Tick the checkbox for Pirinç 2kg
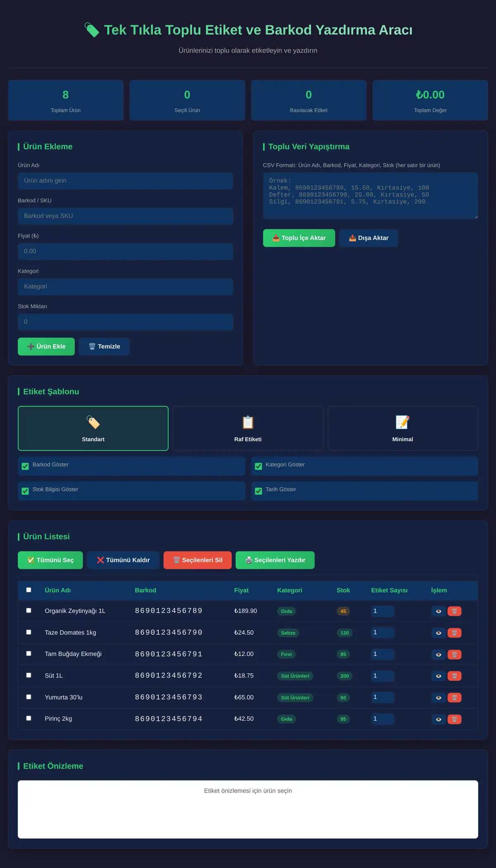The image size is (496, 868). (29, 718)
